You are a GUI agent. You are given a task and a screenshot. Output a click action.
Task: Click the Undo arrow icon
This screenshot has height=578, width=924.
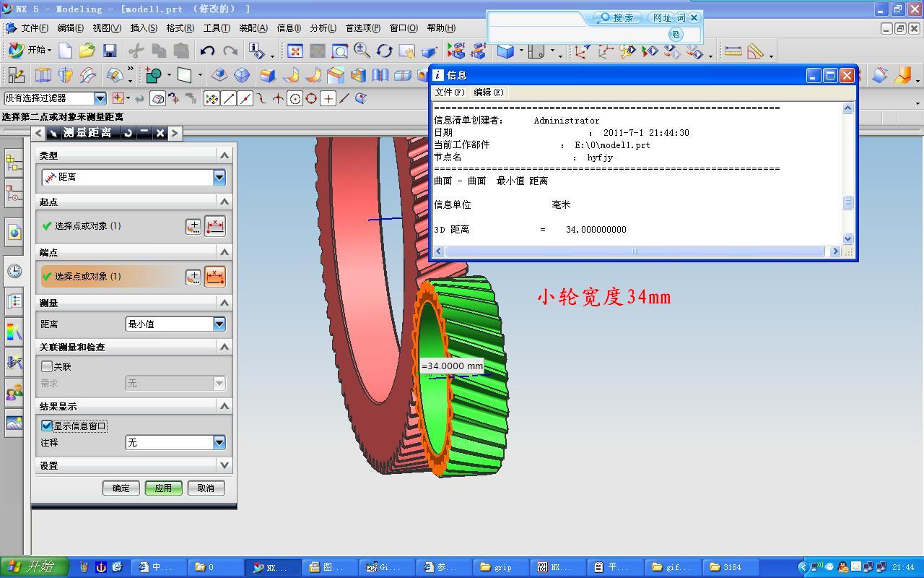(207, 51)
